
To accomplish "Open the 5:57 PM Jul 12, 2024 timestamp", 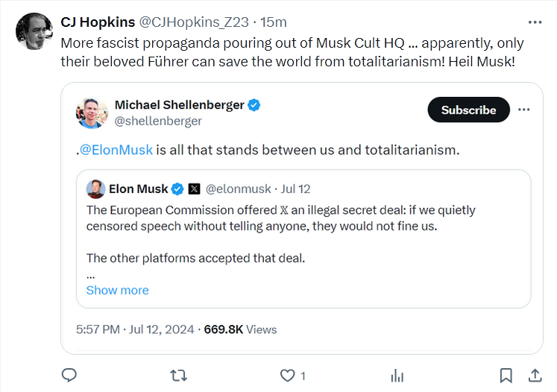I will pos(135,329).
